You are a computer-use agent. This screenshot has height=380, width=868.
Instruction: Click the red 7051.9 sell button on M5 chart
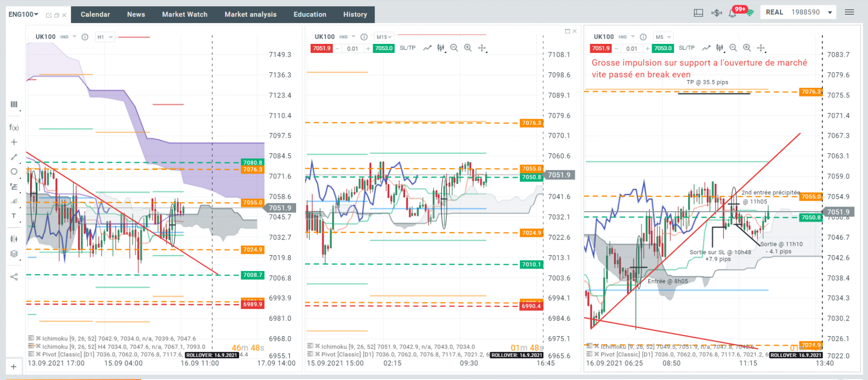pos(601,48)
